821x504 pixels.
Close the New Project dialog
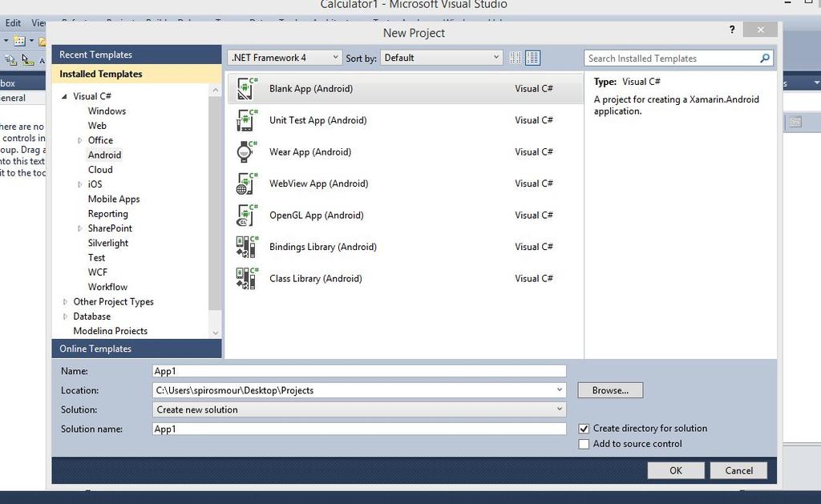click(760, 30)
